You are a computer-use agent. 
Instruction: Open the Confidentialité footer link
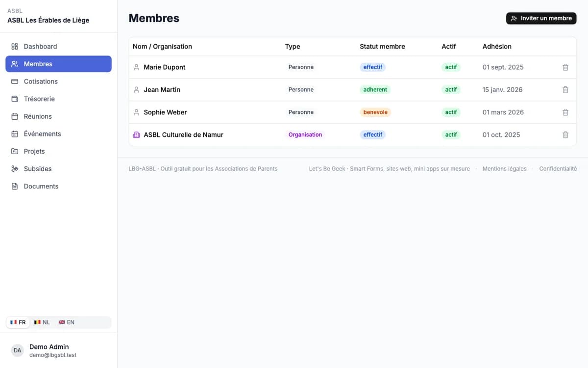558,169
